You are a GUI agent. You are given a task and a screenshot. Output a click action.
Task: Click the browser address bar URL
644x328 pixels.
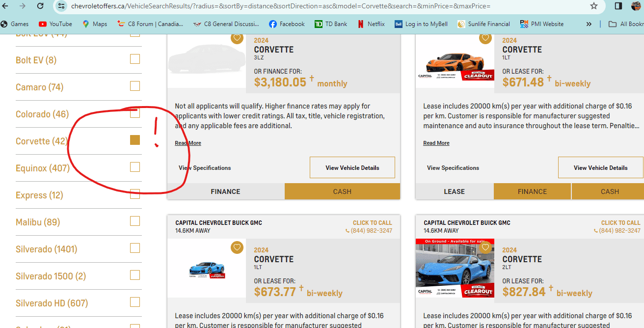280,6
